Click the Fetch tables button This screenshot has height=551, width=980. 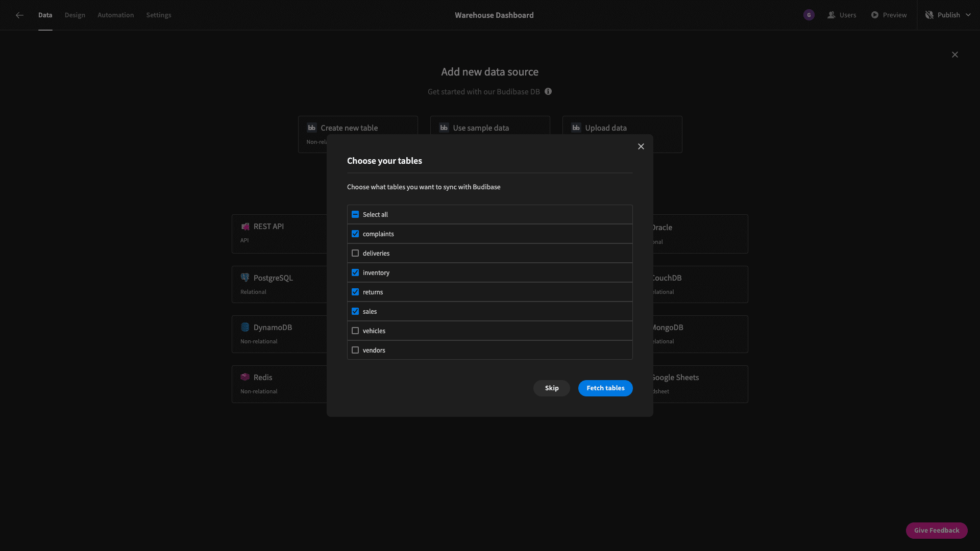(605, 388)
